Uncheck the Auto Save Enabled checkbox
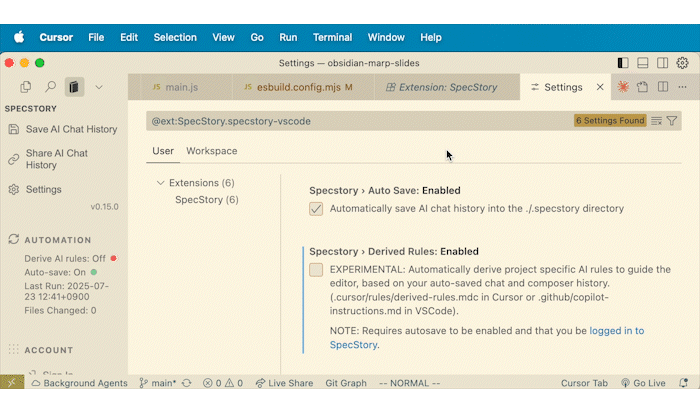The image size is (700, 414). pyautogui.click(x=316, y=209)
